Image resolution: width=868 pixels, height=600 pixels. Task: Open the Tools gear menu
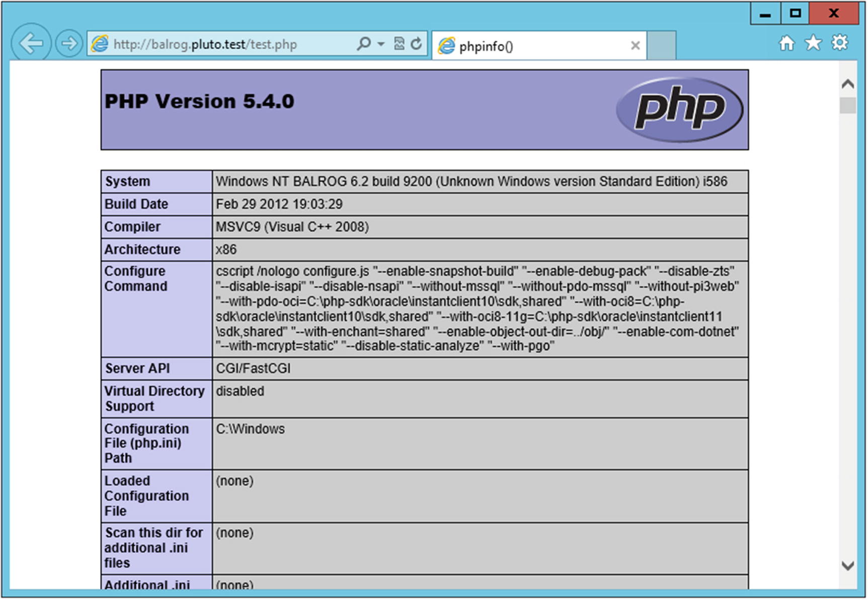click(x=840, y=43)
